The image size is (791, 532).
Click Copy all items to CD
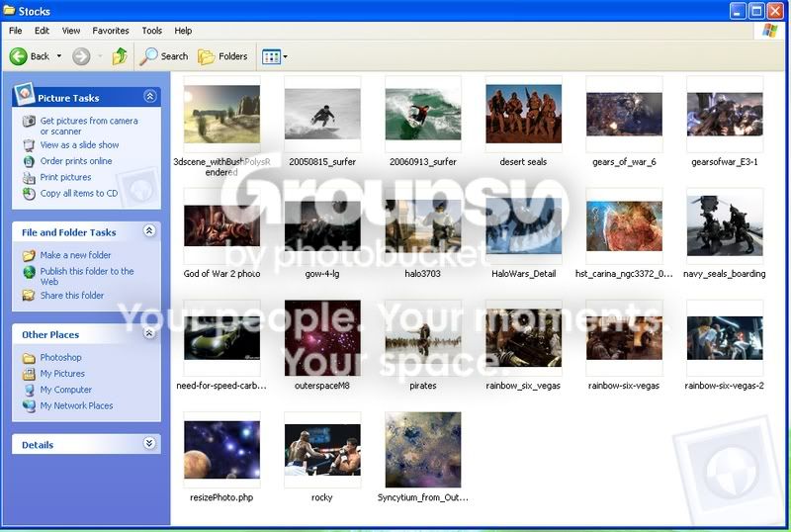pyautogui.click(x=79, y=193)
